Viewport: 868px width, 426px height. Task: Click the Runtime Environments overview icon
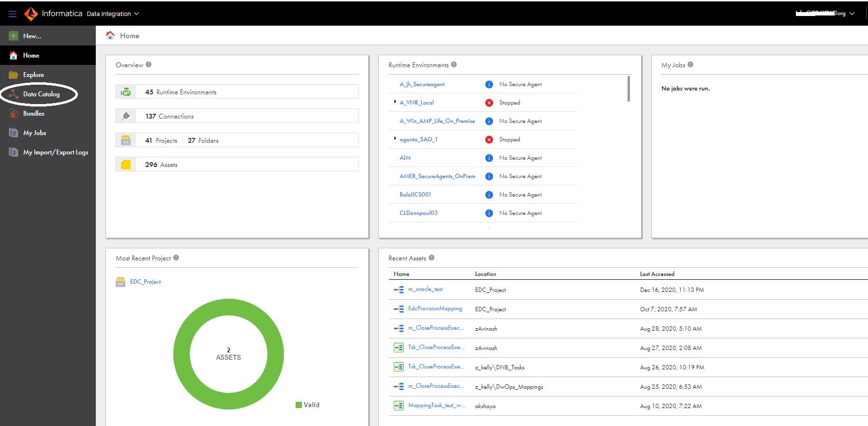[x=126, y=92]
